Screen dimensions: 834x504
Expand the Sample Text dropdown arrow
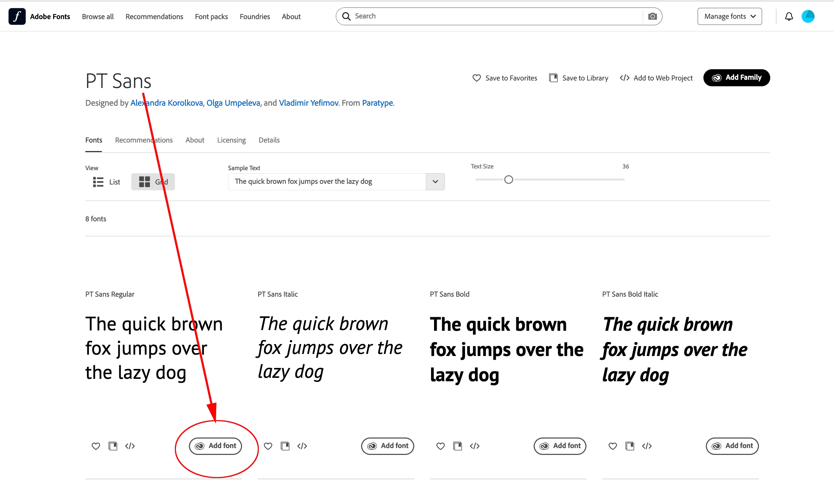[435, 182]
